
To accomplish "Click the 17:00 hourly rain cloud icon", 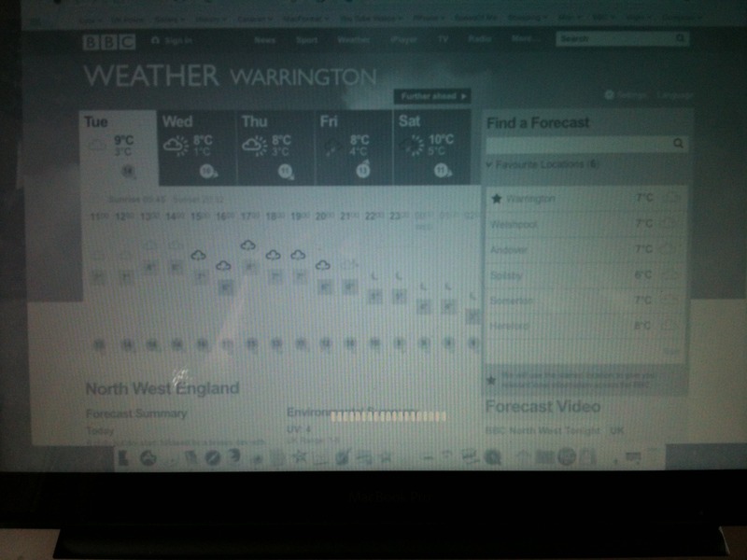I will 247,245.
